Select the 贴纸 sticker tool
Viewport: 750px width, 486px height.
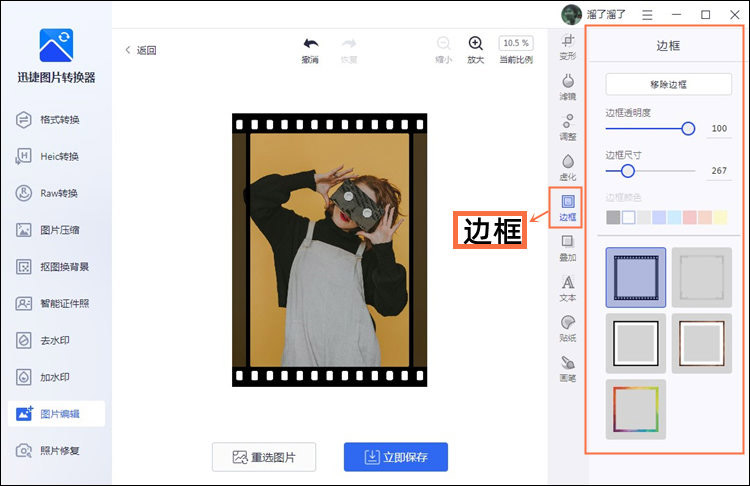(568, 329)
